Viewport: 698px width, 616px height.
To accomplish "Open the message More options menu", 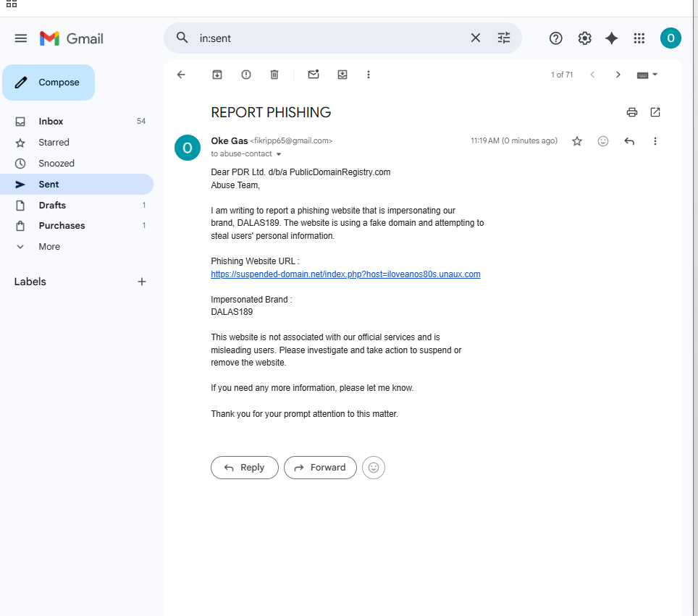I will 655,141.
